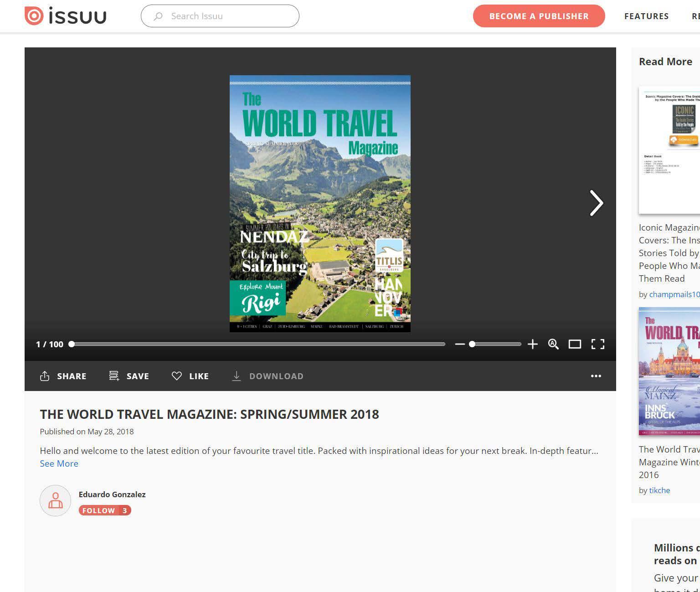Go to next page arrow
The image size is (700, 592).
(596, 203)
